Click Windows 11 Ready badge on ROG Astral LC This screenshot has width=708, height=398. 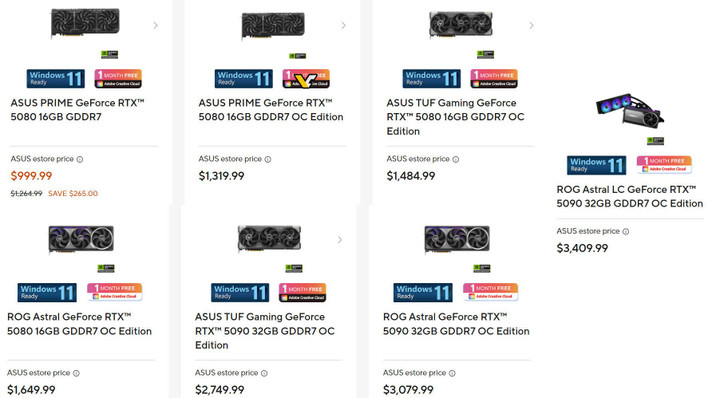[596, 165]
